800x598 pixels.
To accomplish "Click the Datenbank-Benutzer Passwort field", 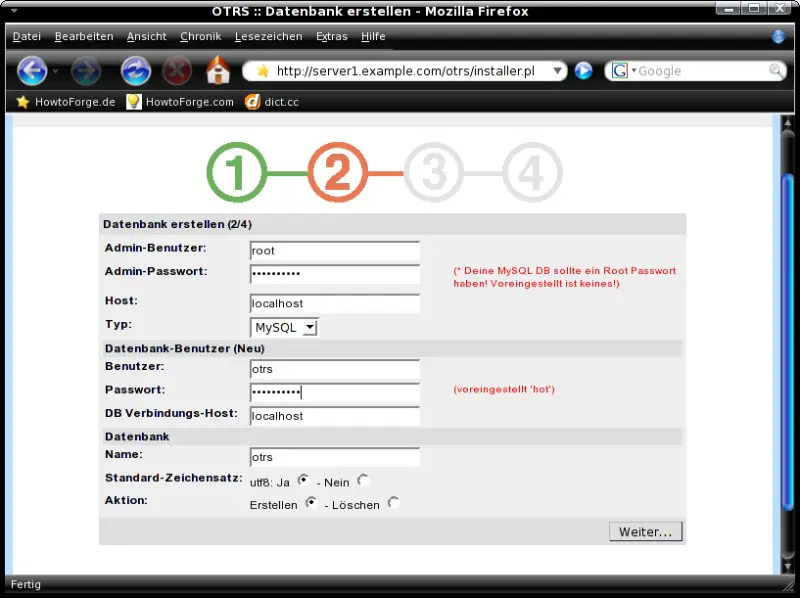I will pos(335,393).
